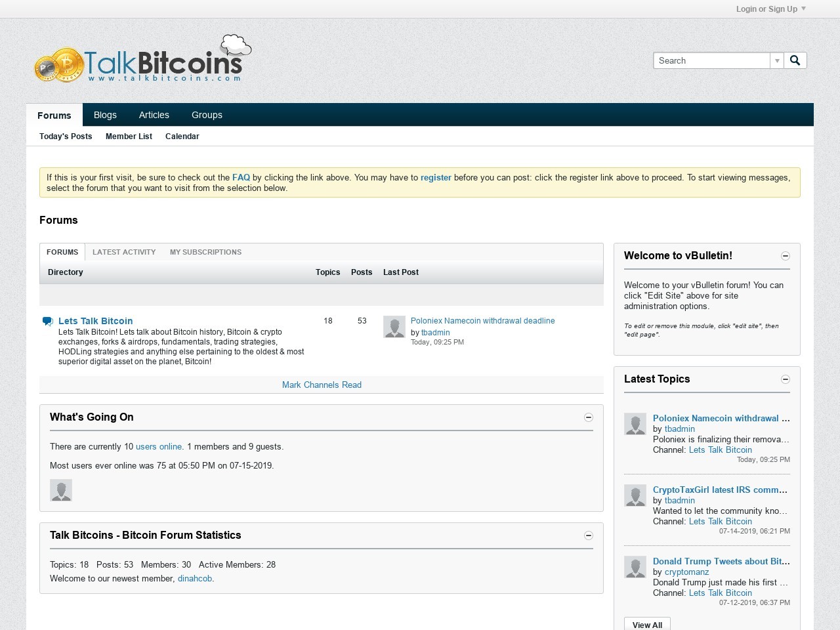This screenshot has width=840, height=630.
Task: Click the View All button
Action: coord(646,624)
